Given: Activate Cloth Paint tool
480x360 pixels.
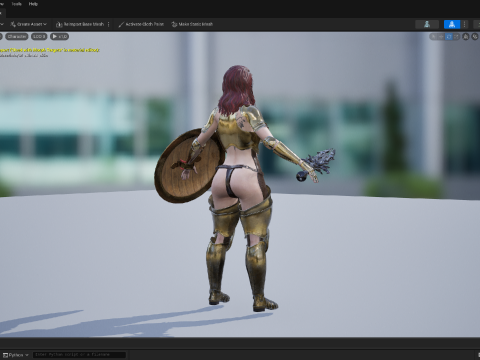Looking at the screenshot, I should [x=141, y=24].
